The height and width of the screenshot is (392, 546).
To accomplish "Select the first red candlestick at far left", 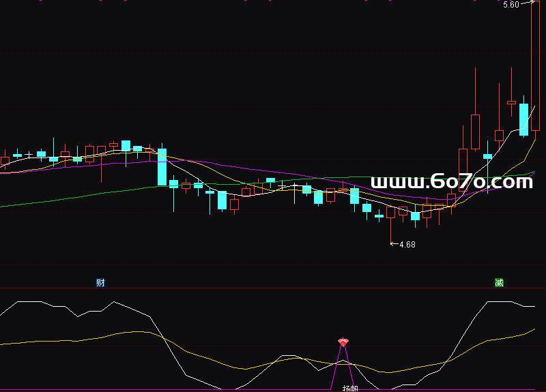I will pyautogui.click(x=5, y=162).
